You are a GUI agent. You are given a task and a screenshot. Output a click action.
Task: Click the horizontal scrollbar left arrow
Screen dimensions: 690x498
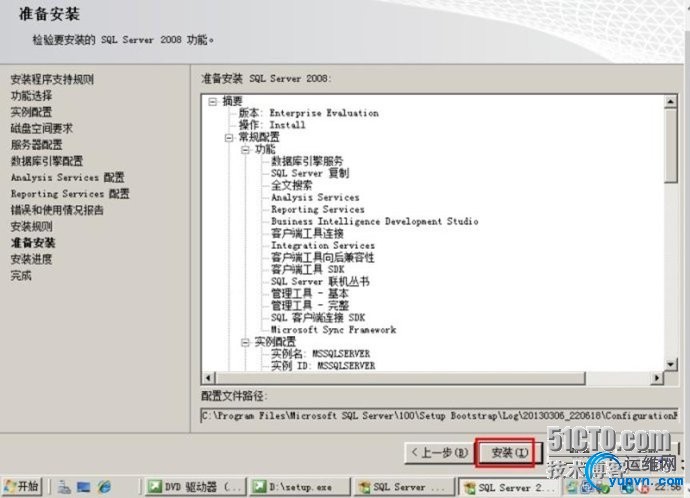click(209, 378)
